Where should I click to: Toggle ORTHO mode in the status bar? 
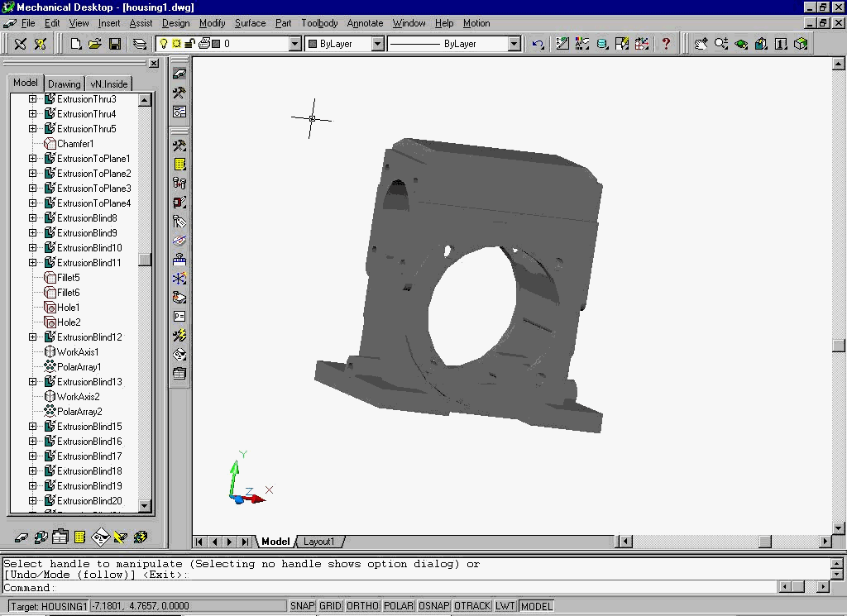point(362,606)
